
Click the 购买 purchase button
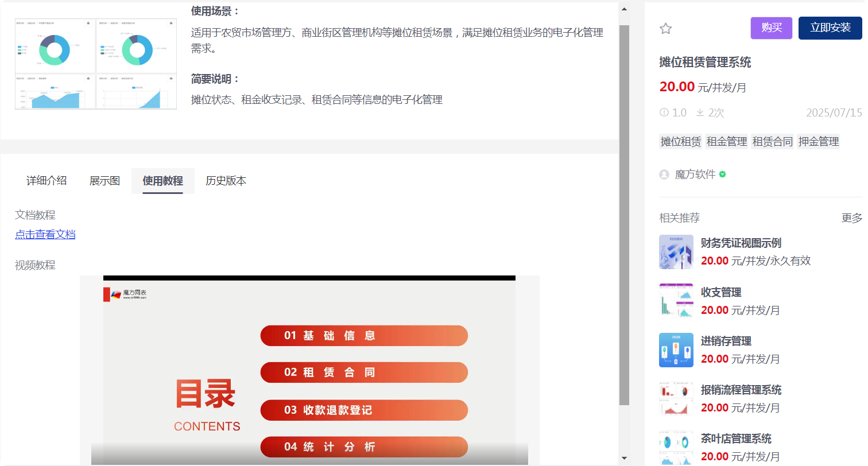[x=771, y=28]
